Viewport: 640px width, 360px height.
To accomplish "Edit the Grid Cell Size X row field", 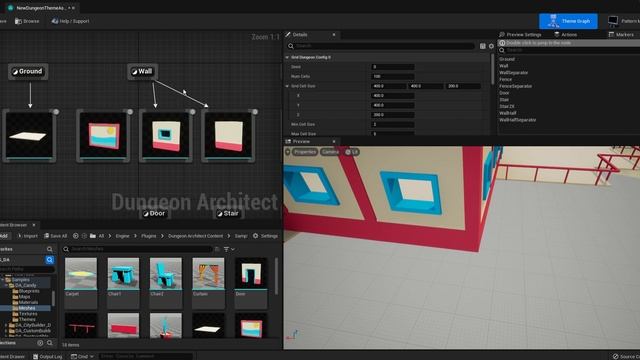I will coord(393,96).
